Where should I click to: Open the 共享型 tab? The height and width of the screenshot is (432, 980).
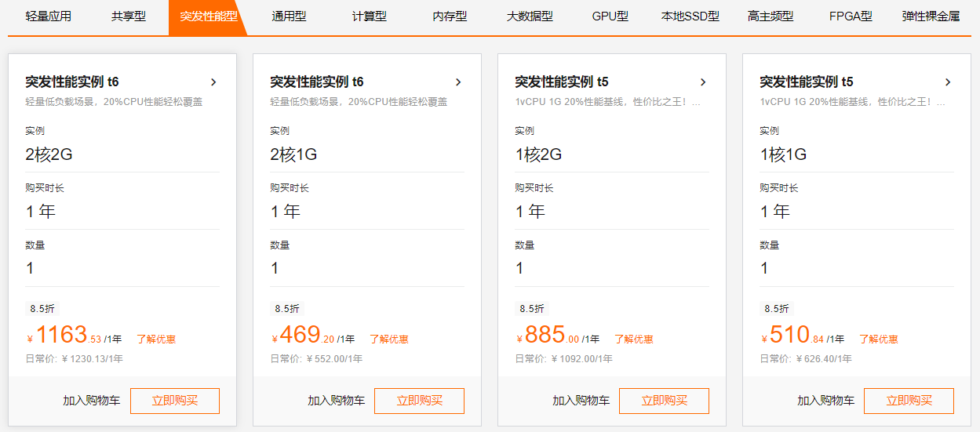(129, 16)
